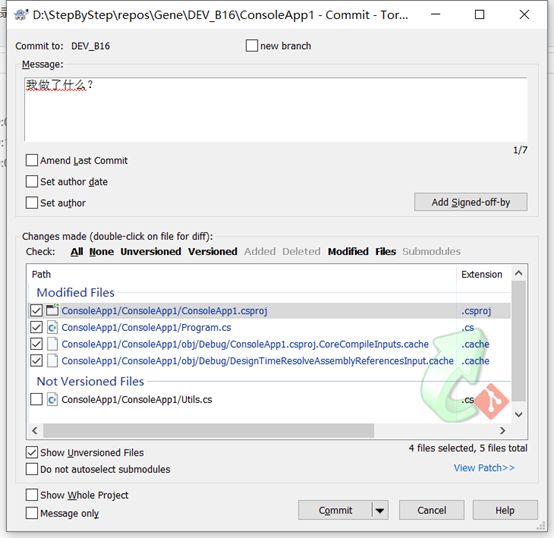
Task: Enable Message only checkbox
Action: 32,513
